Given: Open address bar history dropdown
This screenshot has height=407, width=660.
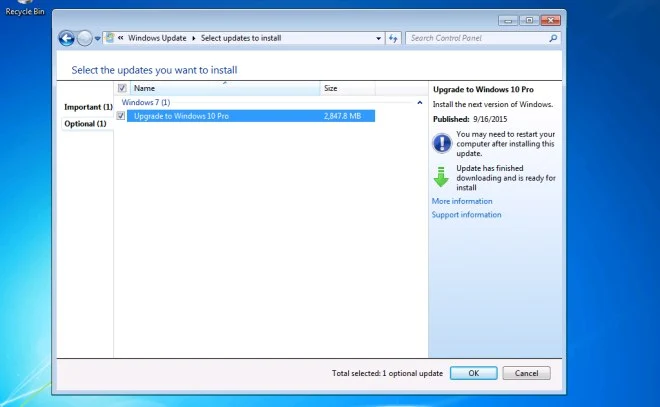Looking at the screenshot, I should 378,38.
